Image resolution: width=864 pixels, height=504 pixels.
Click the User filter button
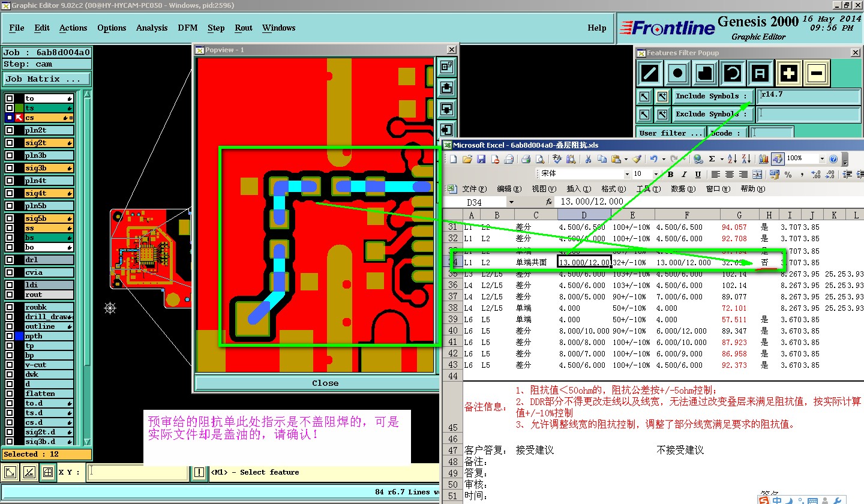671,133
